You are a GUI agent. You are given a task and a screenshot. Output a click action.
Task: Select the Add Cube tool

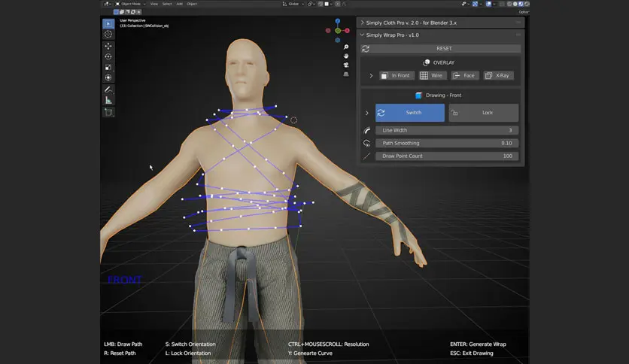pos(108,112)
